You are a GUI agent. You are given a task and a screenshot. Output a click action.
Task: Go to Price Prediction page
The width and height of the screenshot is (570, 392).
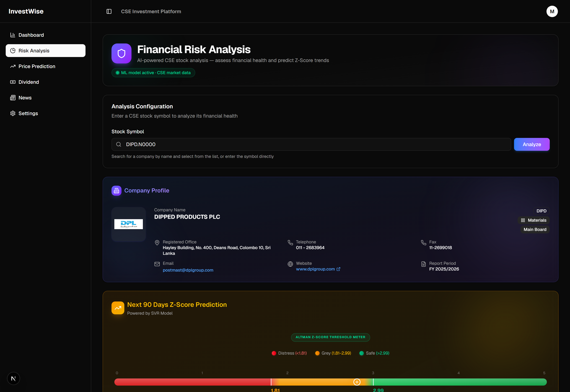pyautogui.click(x=45, y=66)
